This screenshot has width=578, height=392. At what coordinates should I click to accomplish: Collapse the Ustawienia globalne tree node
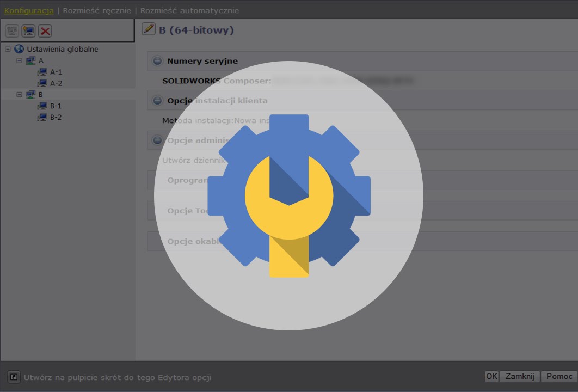coord(8,48)
